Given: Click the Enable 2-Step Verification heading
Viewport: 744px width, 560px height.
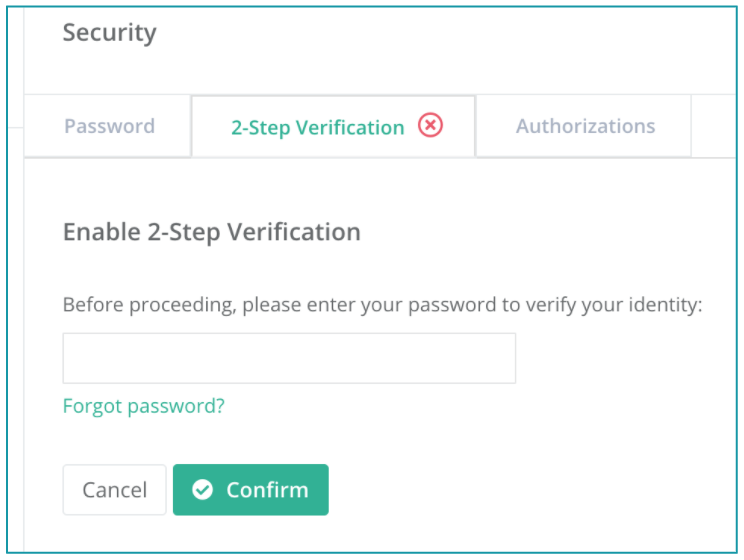Looking at the screenshot, I should coord(212,233).
